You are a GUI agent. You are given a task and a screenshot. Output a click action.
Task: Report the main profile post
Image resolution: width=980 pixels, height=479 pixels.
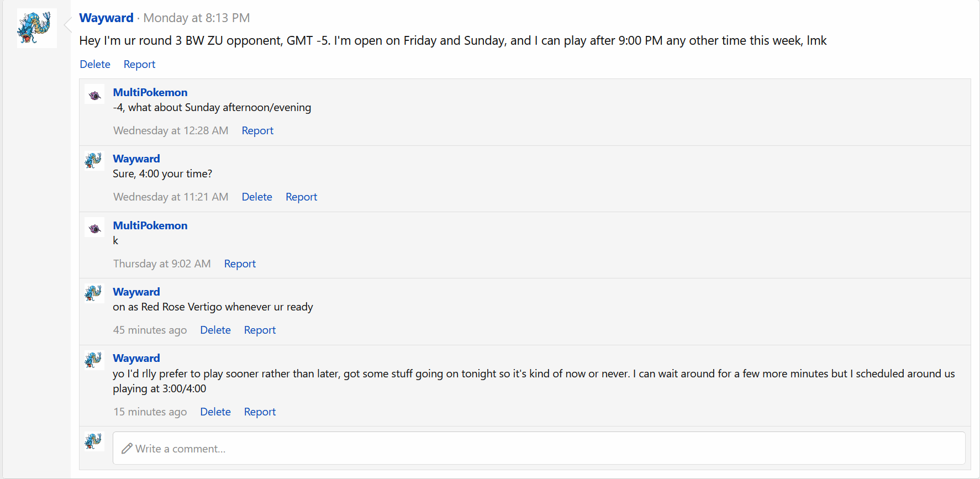pos(139,64)
